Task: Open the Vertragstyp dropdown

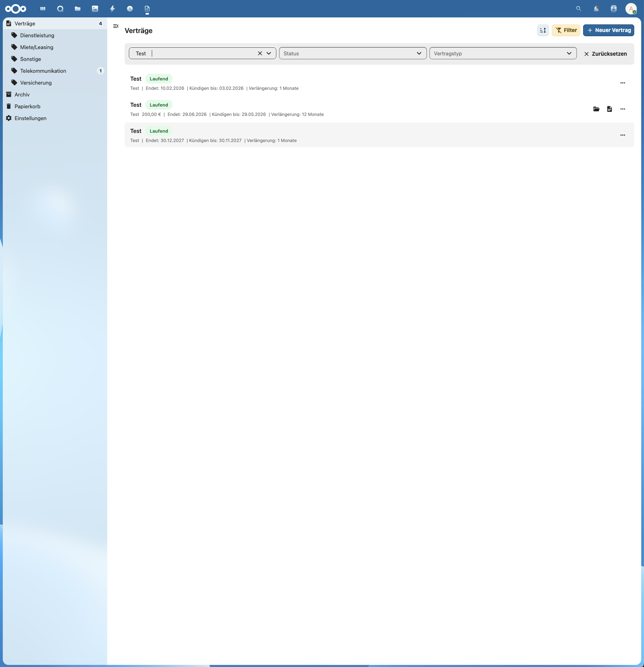Action: click(503, 53)
